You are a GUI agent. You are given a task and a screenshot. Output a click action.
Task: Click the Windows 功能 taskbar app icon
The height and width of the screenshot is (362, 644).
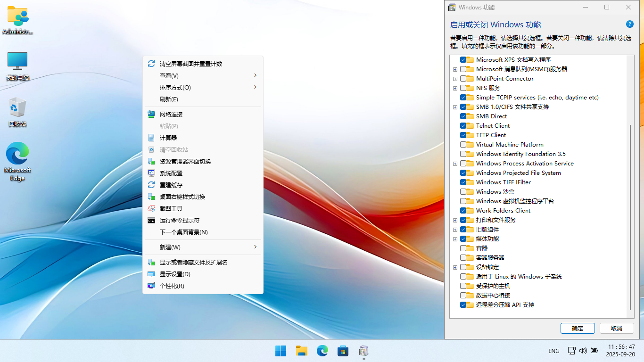tap(363, 351)
